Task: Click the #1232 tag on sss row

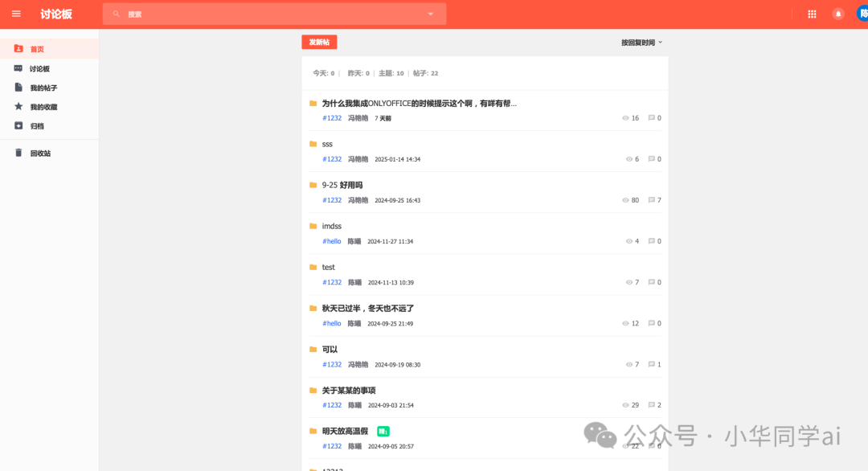Action: [x=332, y=159]
